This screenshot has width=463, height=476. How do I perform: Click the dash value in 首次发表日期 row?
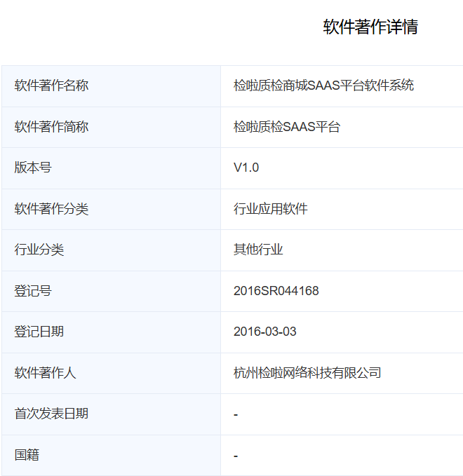(236, 415)
